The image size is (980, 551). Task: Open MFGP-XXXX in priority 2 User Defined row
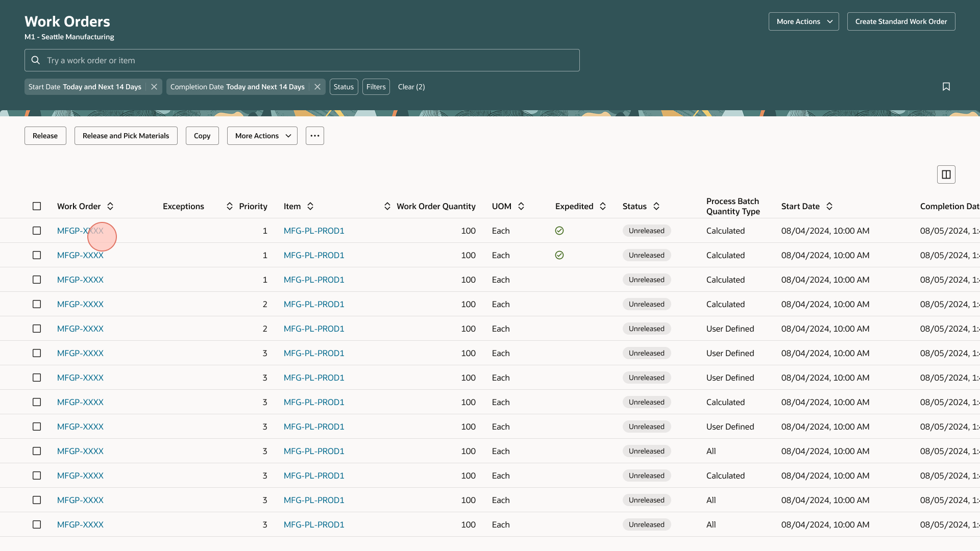point(80,329)
